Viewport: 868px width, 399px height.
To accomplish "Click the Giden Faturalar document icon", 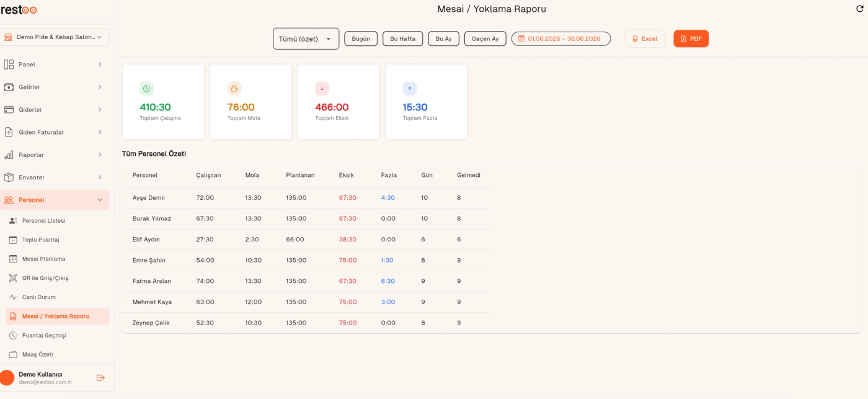I will tap(9, 132).
